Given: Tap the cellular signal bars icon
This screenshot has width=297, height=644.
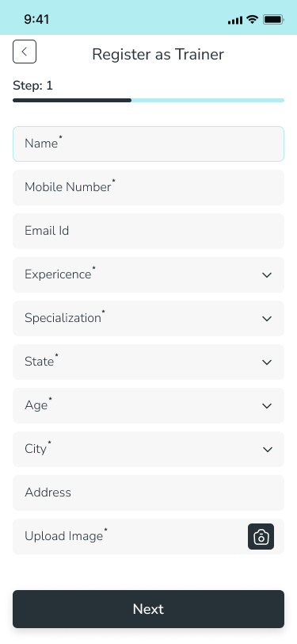Looking at the screenshot, I should pyautogui.click(x=235, y=20).
